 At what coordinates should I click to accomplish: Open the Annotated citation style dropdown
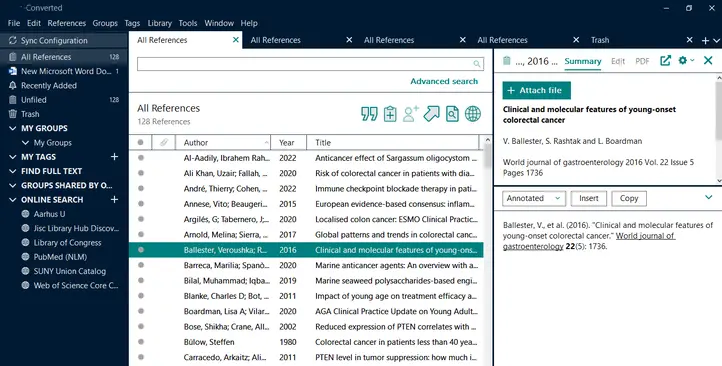[x=534, y=198]
